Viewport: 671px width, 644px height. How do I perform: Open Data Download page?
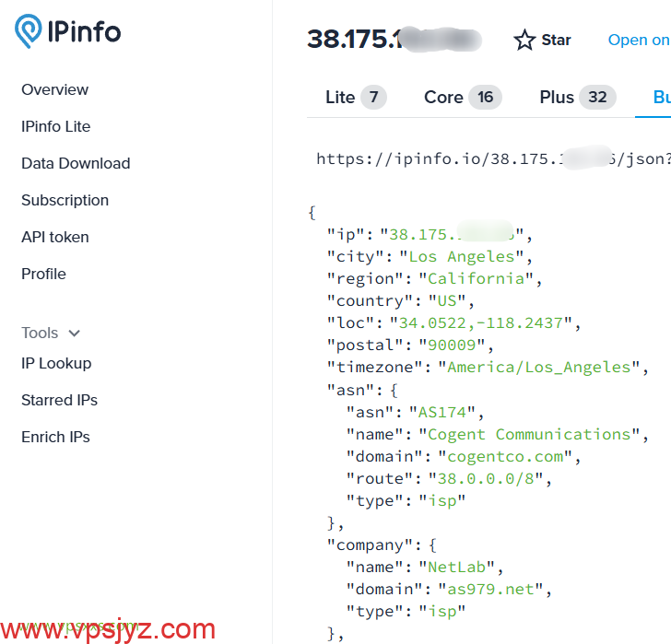(76, 163)
